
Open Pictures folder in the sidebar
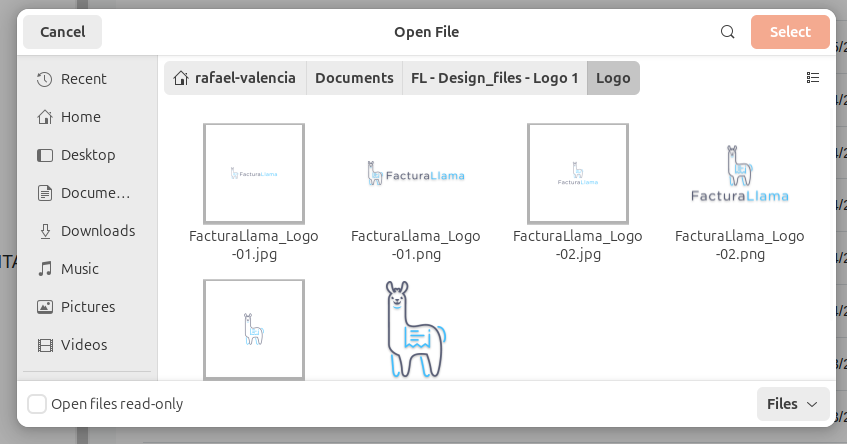coord(87,307)
